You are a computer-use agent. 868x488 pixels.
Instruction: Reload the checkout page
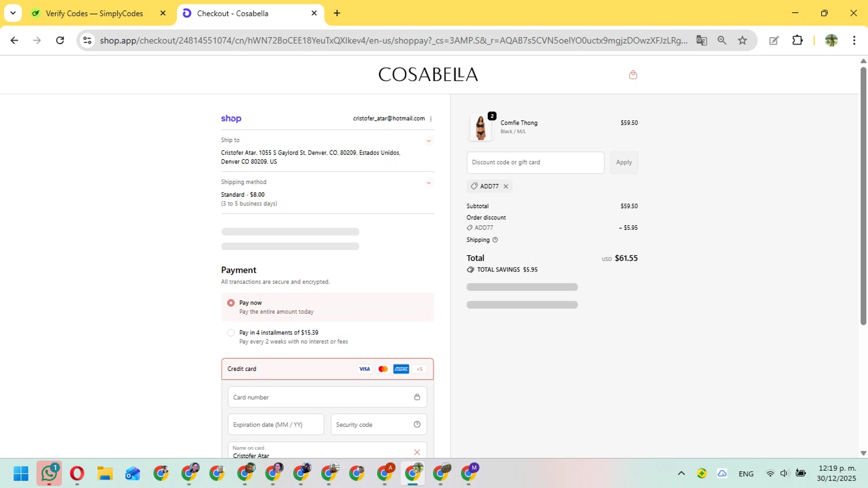click(60, 41)
